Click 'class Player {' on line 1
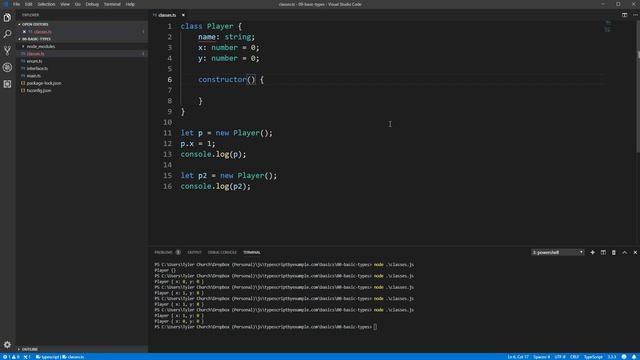Image resolution: width=640 pixels, height=360 pixels. tap(211, 26)
